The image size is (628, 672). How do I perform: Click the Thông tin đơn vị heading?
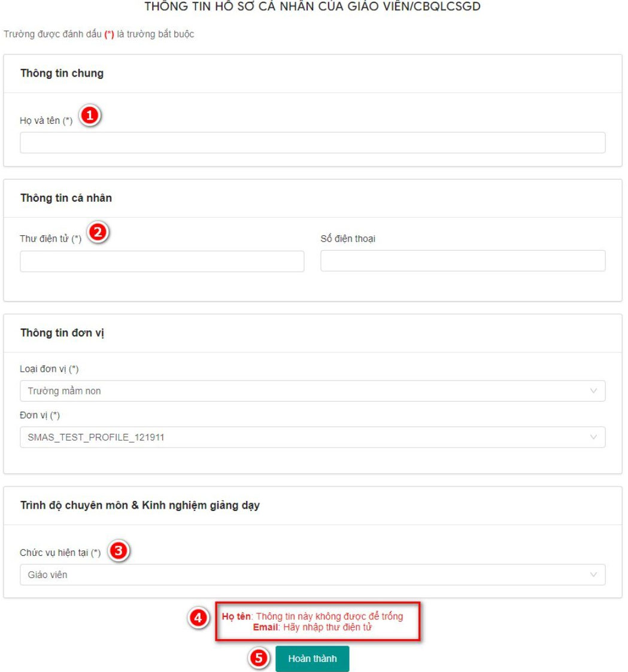(x=62, y=333)
